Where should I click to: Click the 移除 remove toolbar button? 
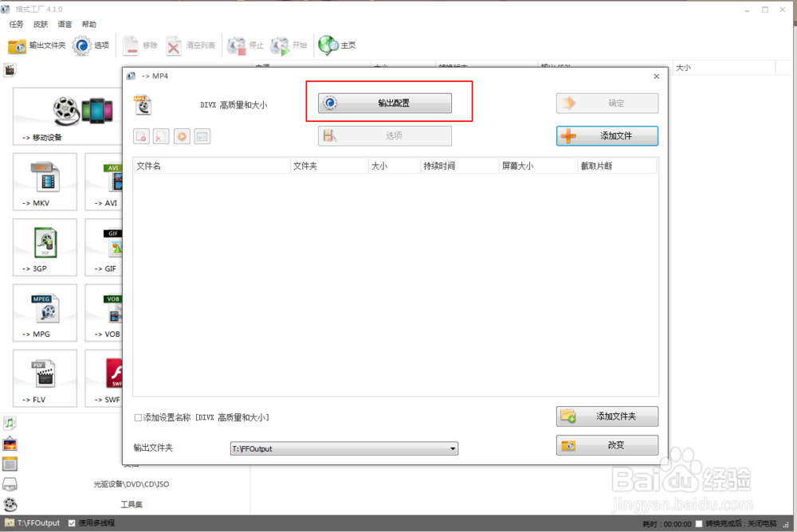click(x=139, y=45)
